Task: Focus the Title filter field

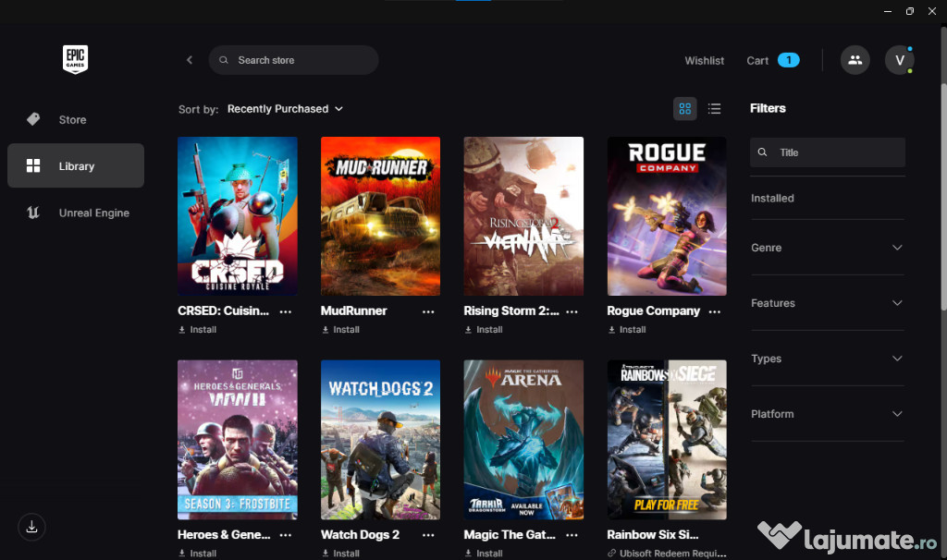Action: click(828, 152)
